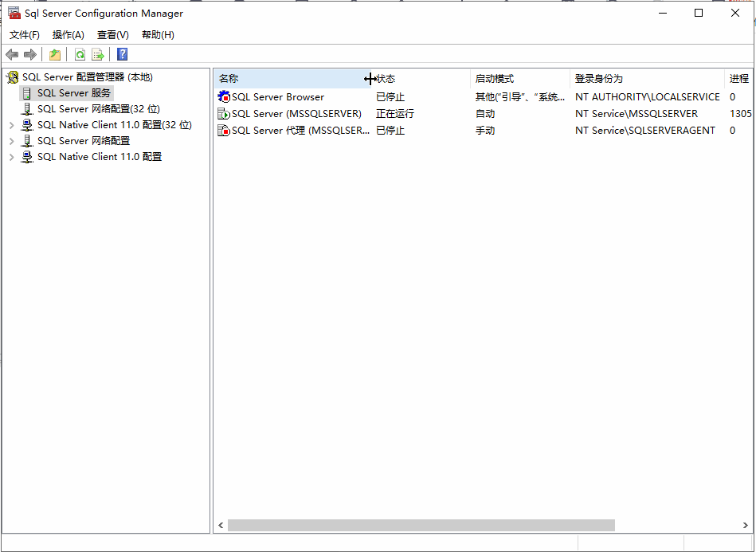Image resolution: width=756 pixels, height=552 pixels.
Task: Click the SQL Server 配置管理器 root node icon
Action: pyautogui.click(x=13, y=77)
